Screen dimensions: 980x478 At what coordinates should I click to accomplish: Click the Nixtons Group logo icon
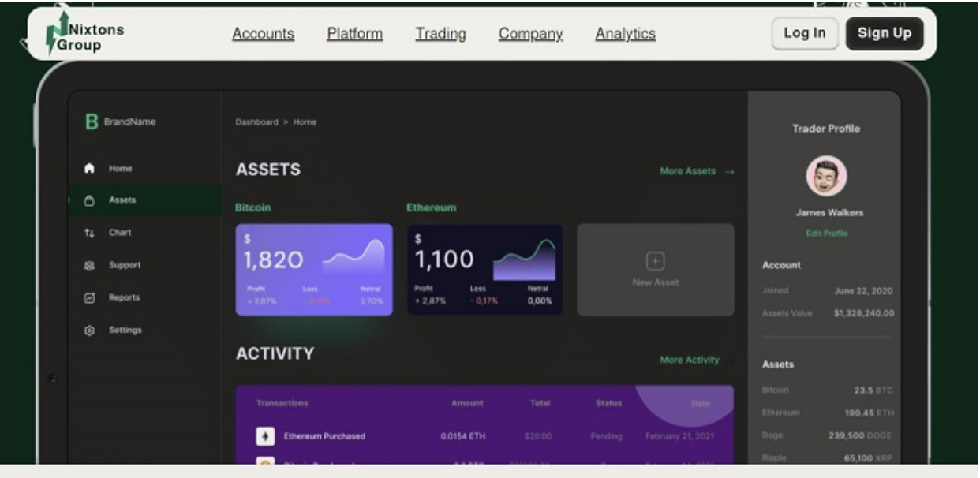(x=57, y=32)
